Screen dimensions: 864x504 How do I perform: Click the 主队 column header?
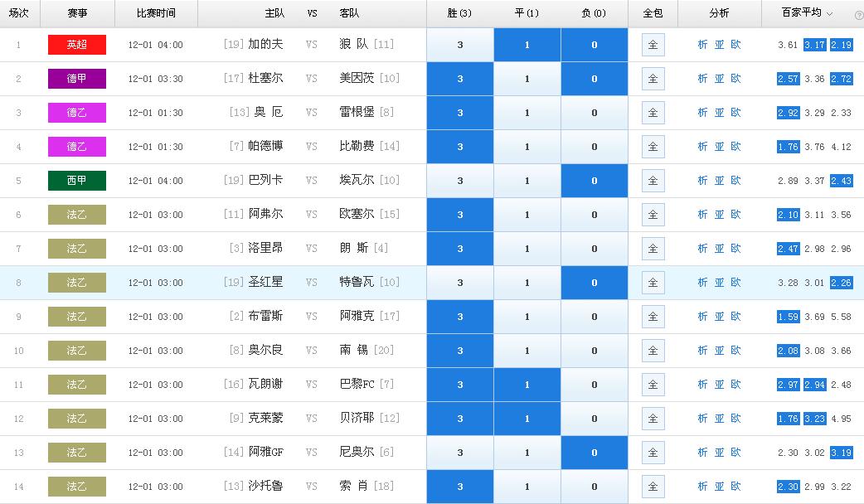(274, 13)
